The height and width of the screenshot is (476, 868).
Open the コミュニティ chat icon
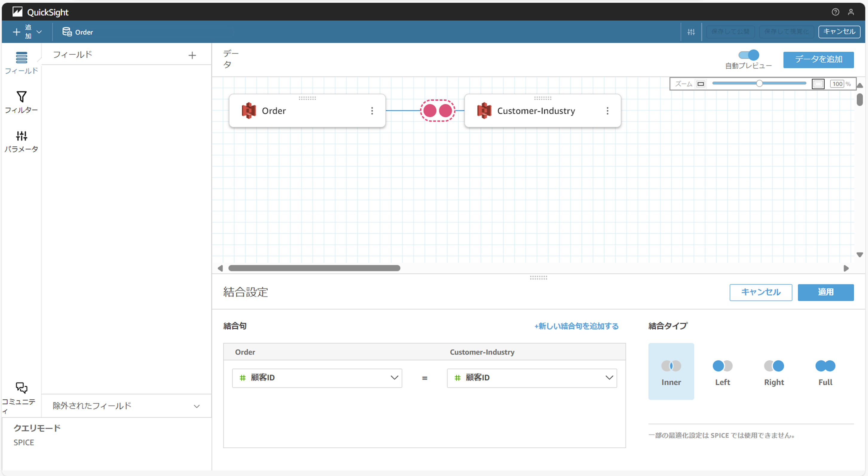pyautogui.click(x=21, y=388)
